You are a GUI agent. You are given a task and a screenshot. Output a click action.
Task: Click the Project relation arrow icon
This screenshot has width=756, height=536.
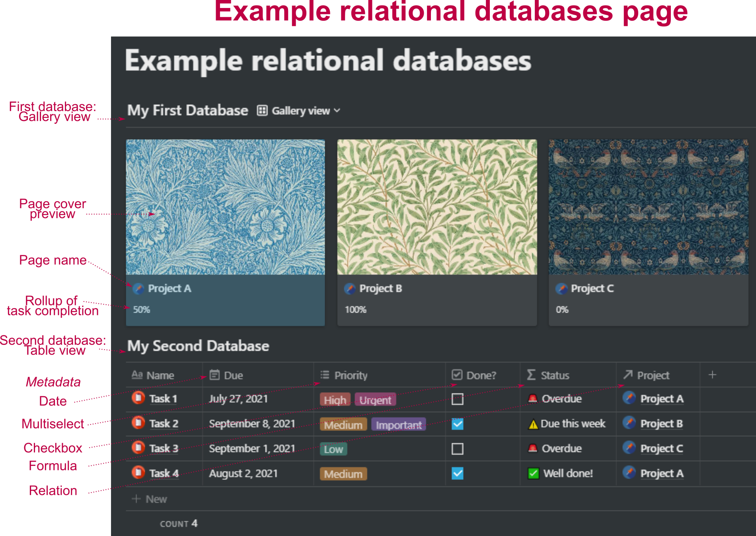628,375
